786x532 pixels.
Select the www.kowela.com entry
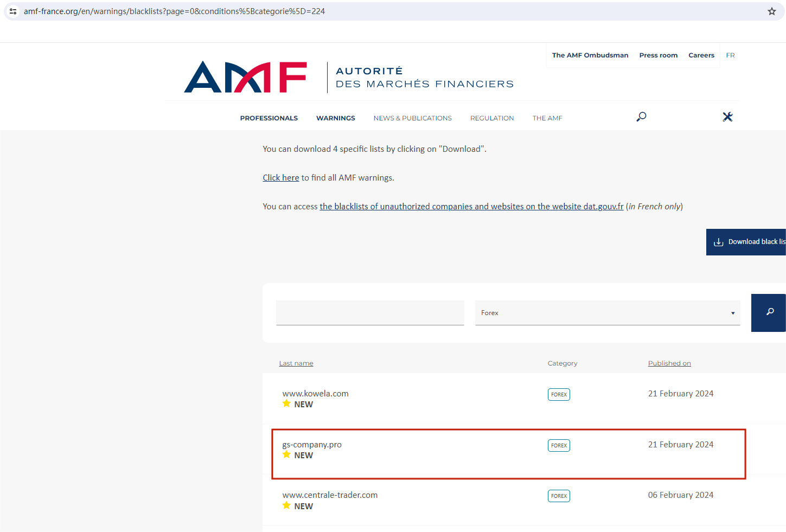click(x=316, y=394)
